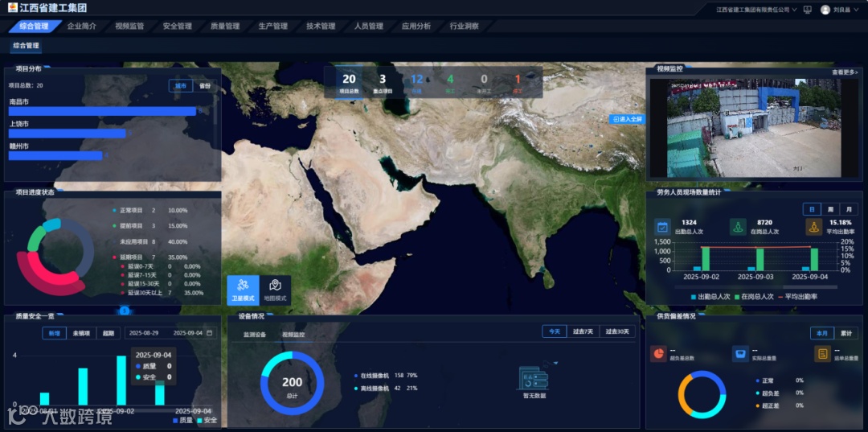This screenshot has width=868, height=432.
Task: Click the video surveillance camera thumbnail
Action: [x=753, y=128]
